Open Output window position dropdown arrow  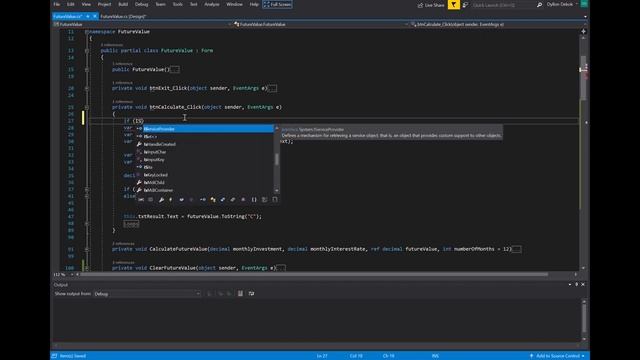[x=569, y=284]
